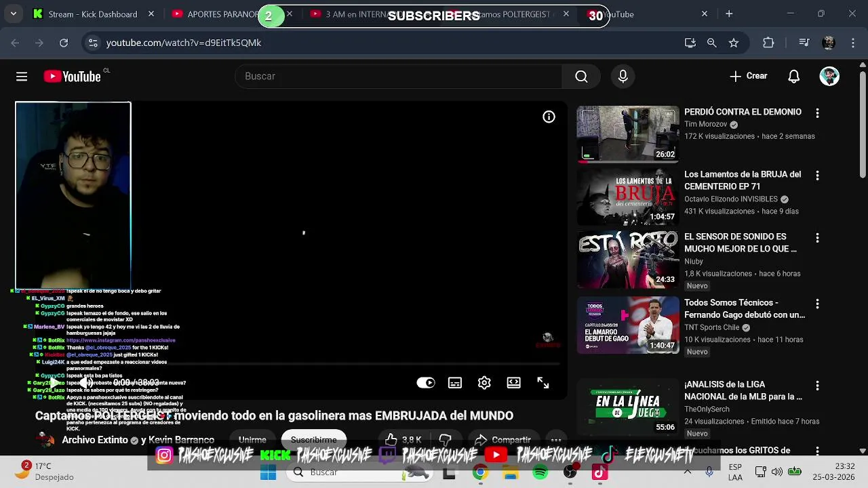Image resolution: width=868 pixels, height=488 pixels.
Task: Open the player settings gear
Action: (x=484, y=383)
